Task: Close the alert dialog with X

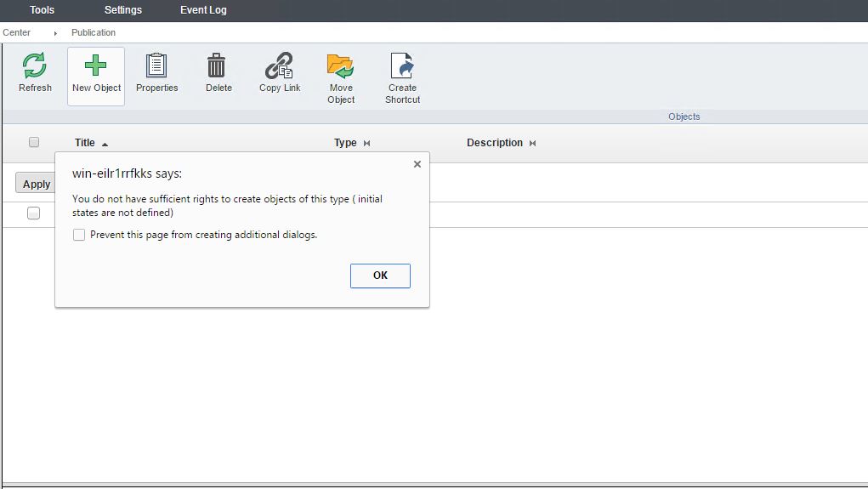Action: (x=417, y=164)
